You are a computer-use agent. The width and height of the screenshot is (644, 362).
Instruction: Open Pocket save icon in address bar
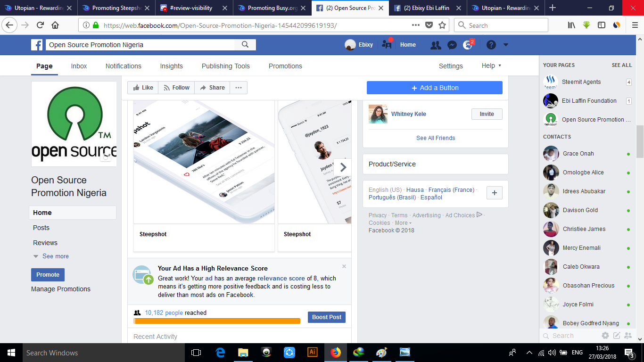pos(429,25)
